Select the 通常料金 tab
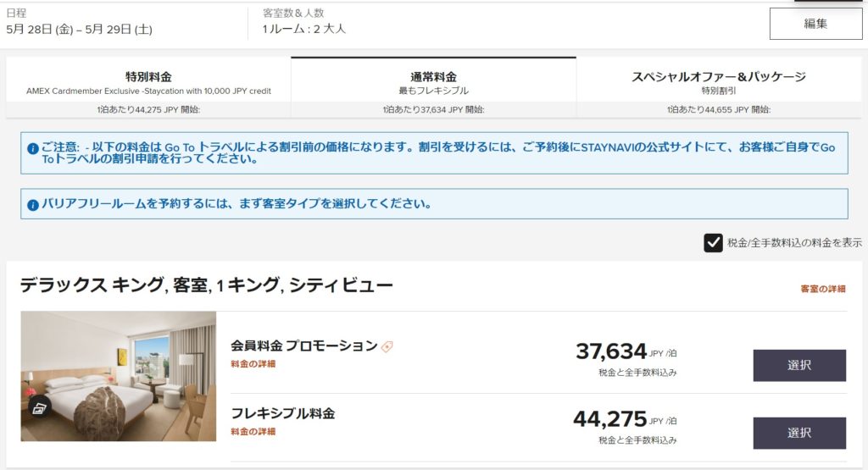The width and height of the screenshot is (868, 470). tap(433, 82)
